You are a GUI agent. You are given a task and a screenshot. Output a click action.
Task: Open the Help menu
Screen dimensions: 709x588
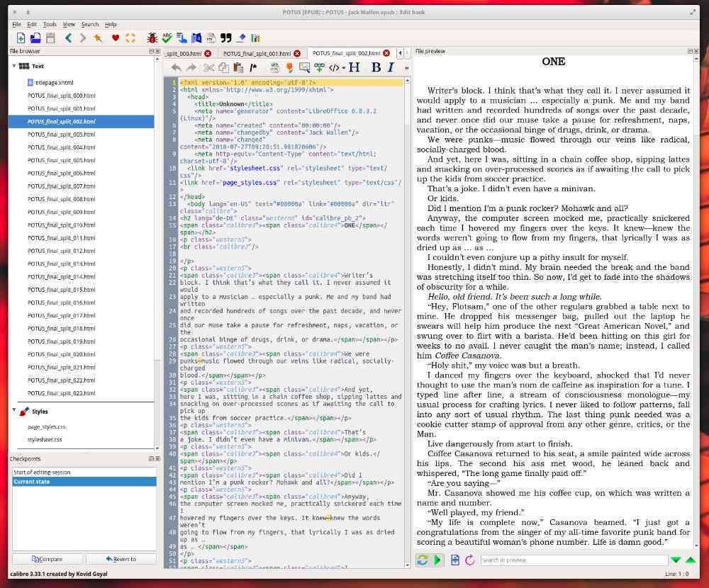pos(111,24)
